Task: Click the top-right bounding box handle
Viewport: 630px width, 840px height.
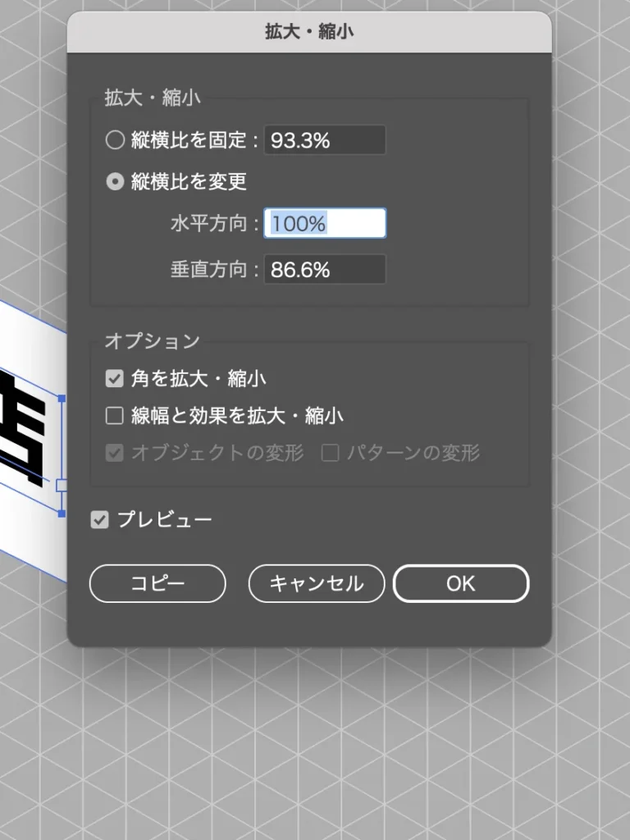Action: 62,399
